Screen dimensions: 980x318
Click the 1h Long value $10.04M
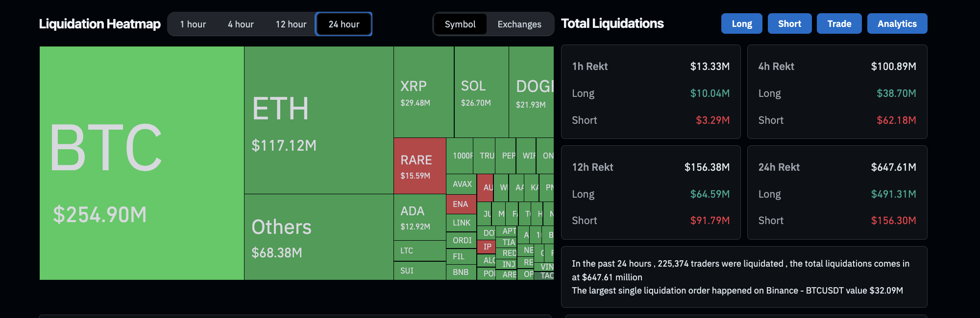(x=710, y=93)
